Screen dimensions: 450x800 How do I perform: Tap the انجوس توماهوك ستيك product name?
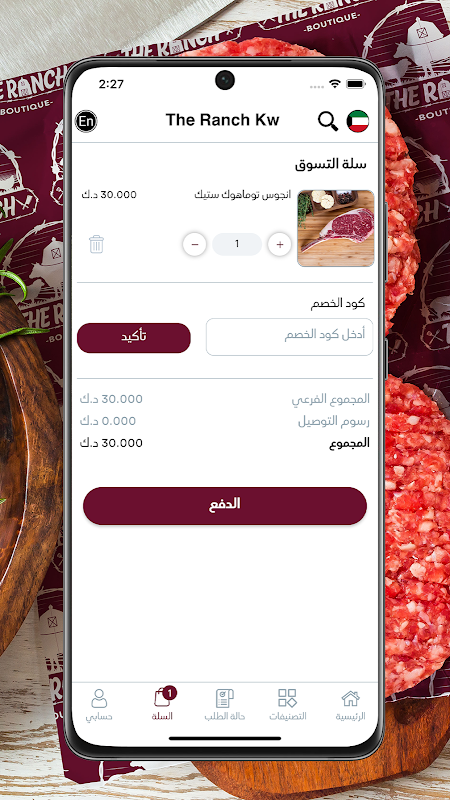click(x=243, y=195)
